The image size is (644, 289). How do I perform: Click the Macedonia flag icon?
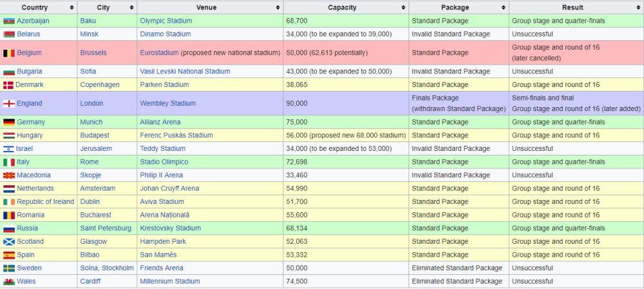pos(9,175)
